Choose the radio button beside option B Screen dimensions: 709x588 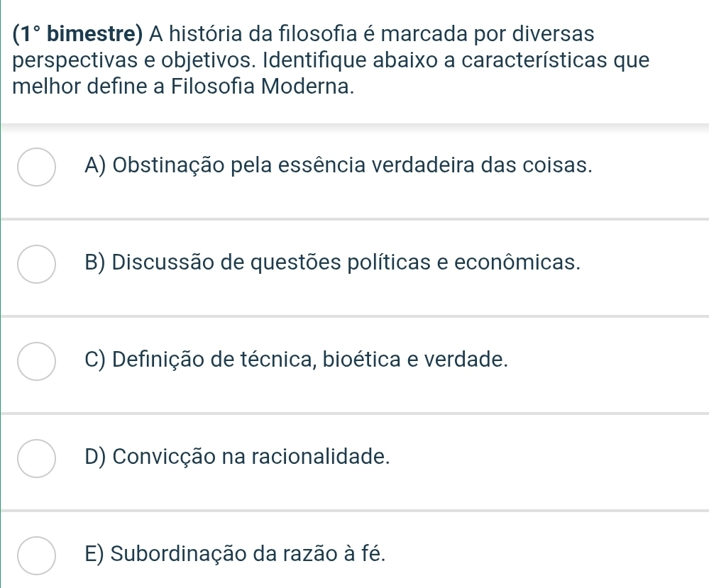[36, 265]
